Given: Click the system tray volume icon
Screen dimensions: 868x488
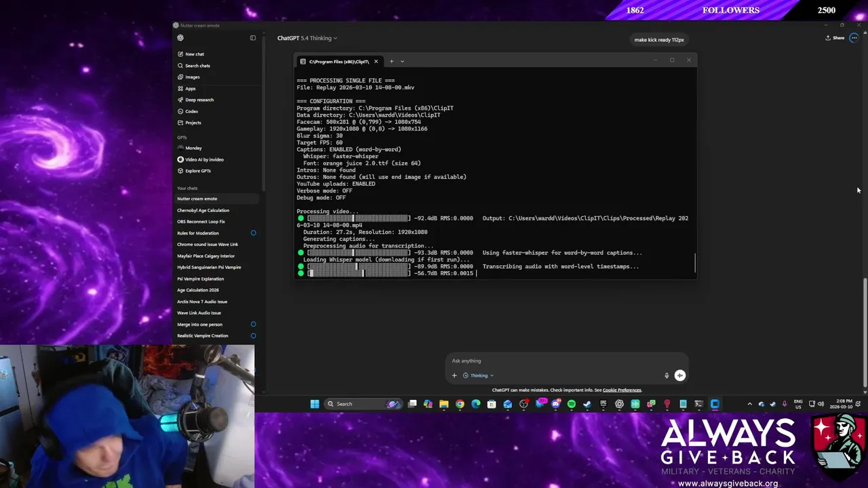Looking at the screenshot, I should coord(821,404).
